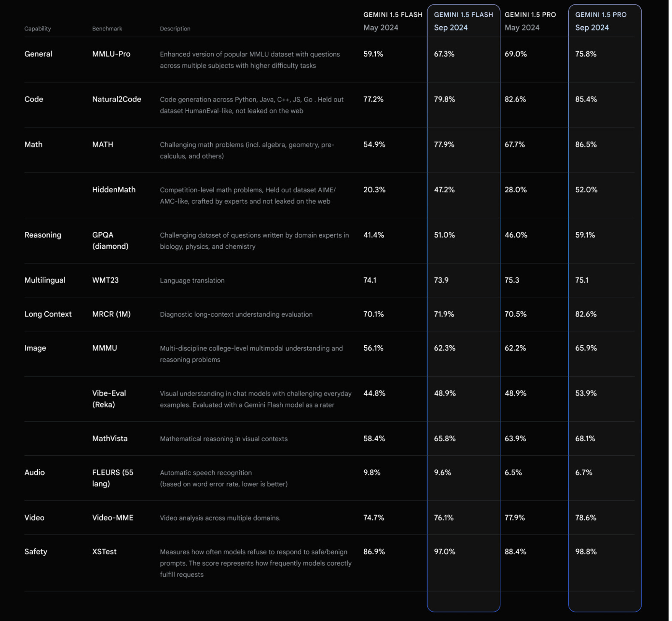
Task: Select MathVista score 65.8%
Action: pyautogui.click(x=445, y=439)
